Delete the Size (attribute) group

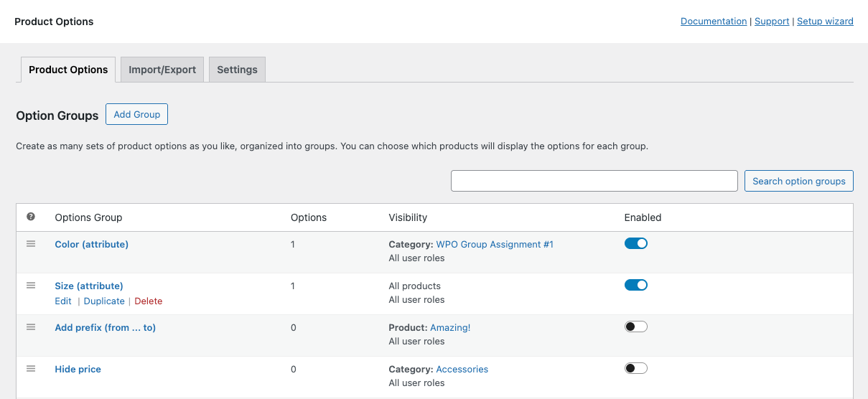pos(149,301)
